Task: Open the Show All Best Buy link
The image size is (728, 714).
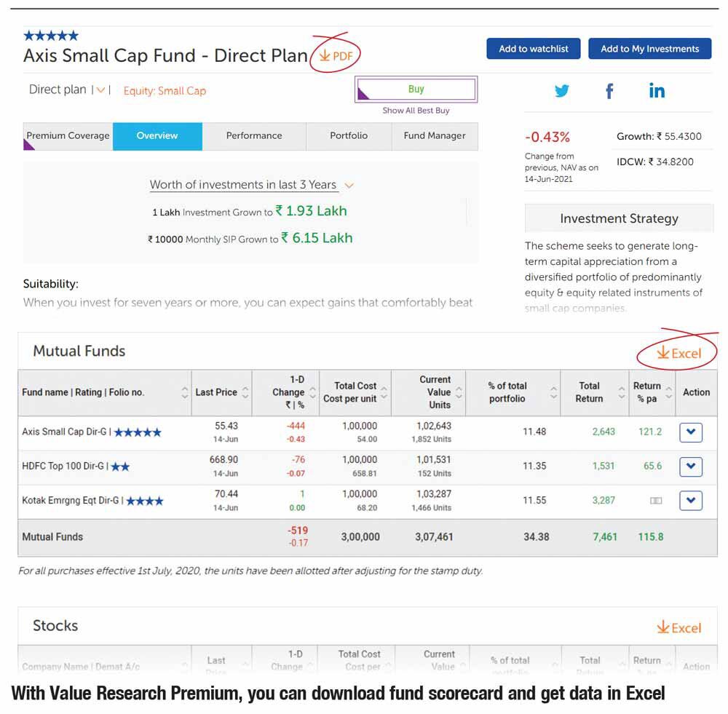Action: click(416, 111)
